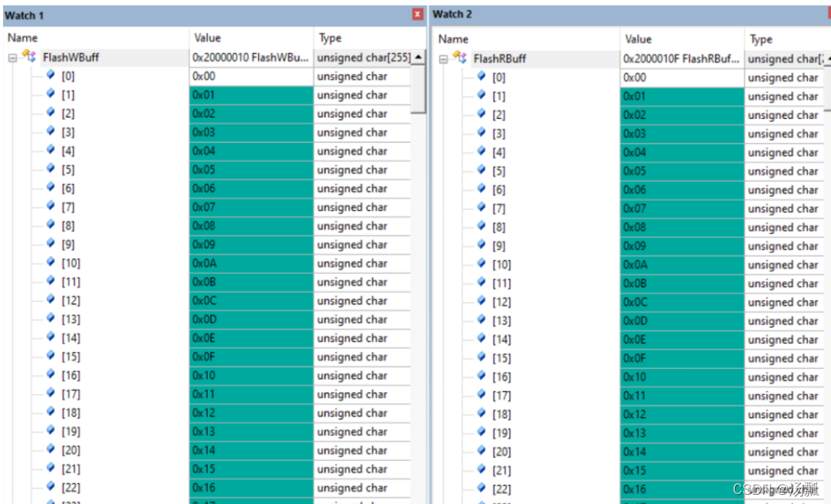
Task: Click diamond icon of element [5] in Watch 2
Action: (x=482, y=170)
